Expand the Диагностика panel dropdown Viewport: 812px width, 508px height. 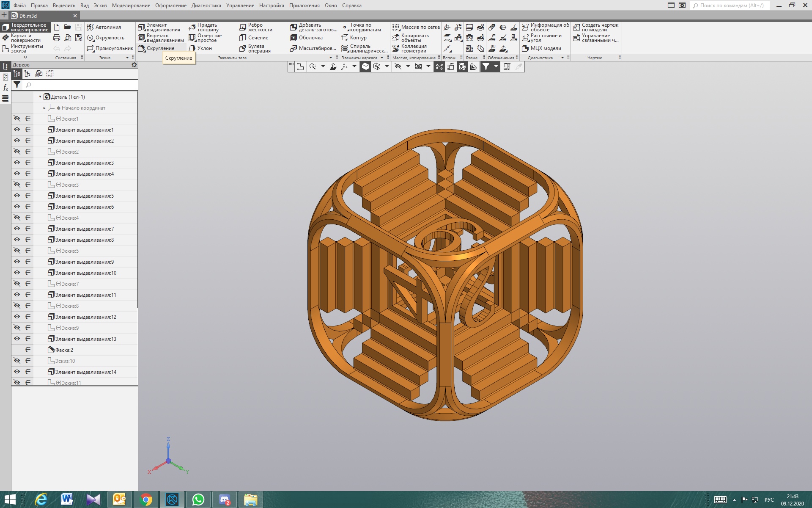(562, 58)
